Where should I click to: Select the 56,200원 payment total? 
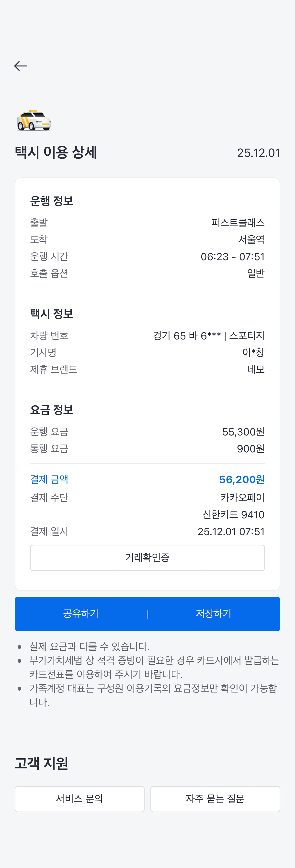241,479
